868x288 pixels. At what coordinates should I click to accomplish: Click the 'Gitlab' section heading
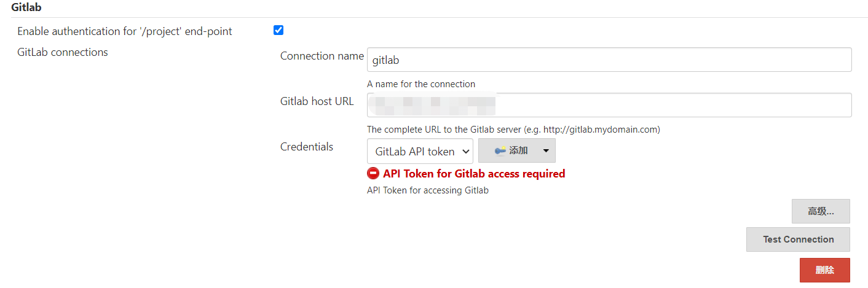pyautogui.click(x=26, y=7)
